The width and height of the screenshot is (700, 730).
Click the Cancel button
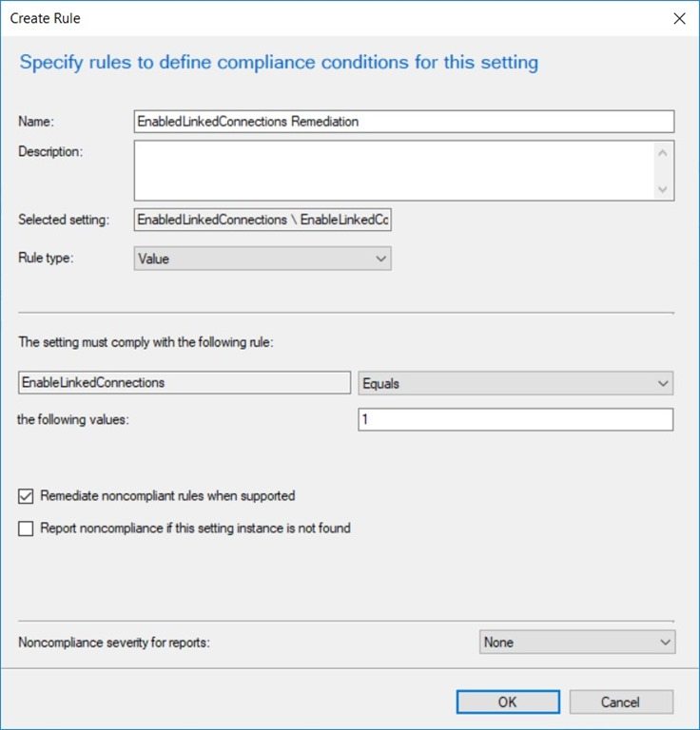pos(621,701)
